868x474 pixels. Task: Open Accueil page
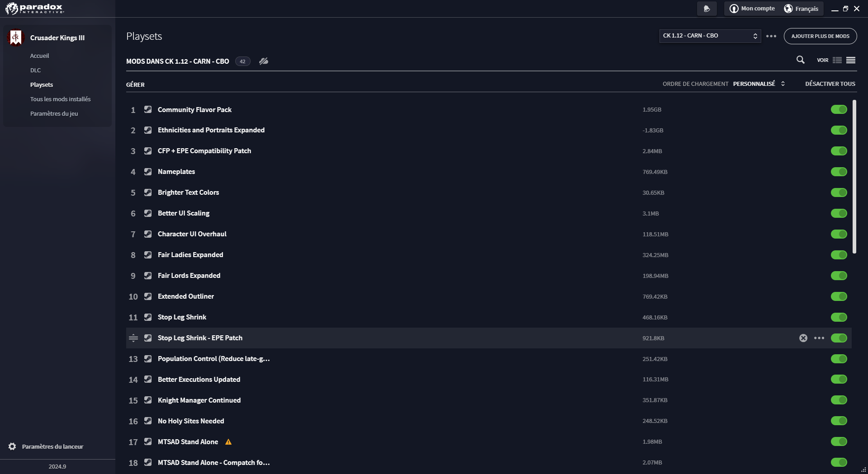point(40,56)
